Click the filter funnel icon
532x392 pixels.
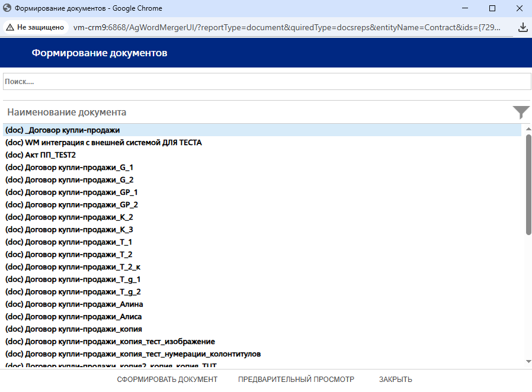tap(521, 112)
